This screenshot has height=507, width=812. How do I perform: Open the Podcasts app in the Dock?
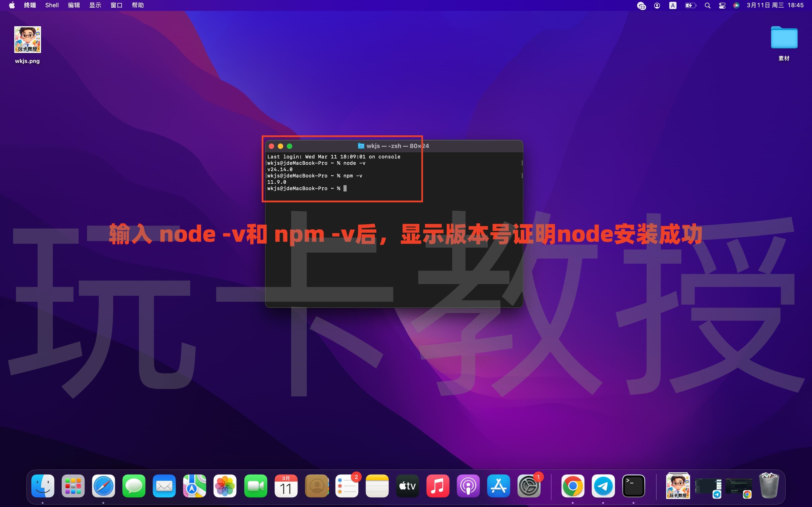click(468, 485)
